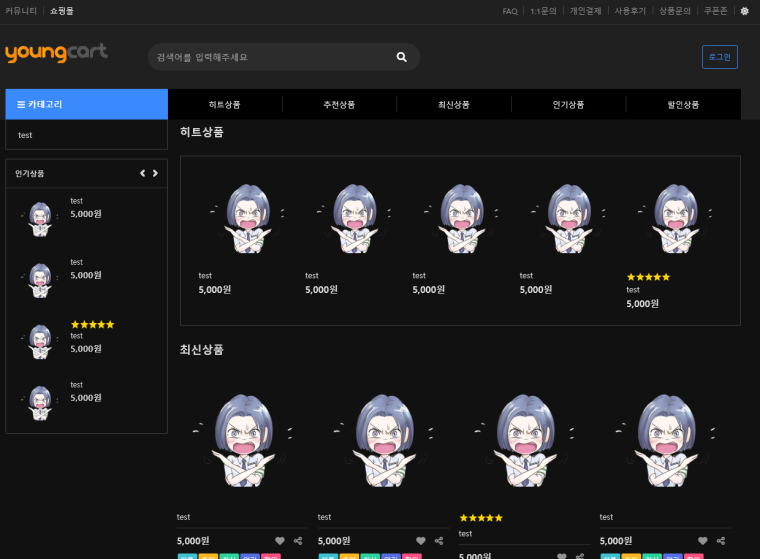Click the five-star rating in 히트상품
This screenshot has width=760, height=559.
click(x=648, y=277)
